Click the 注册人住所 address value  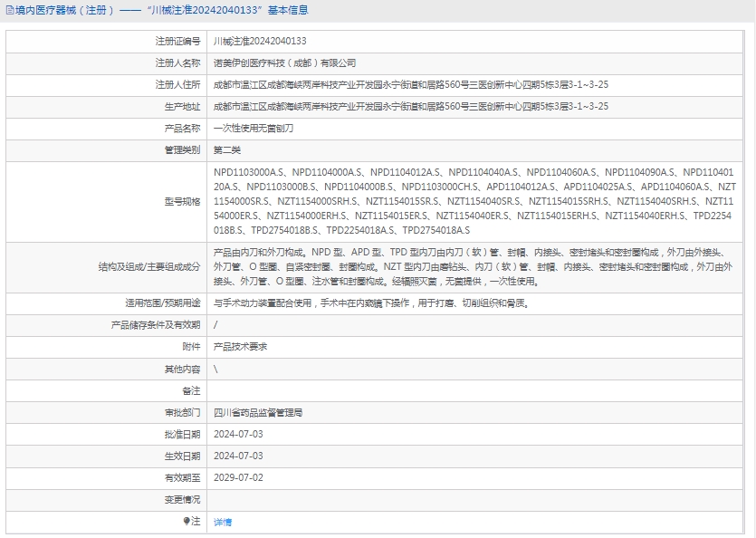pyautogui.click(x=410, y=85)
